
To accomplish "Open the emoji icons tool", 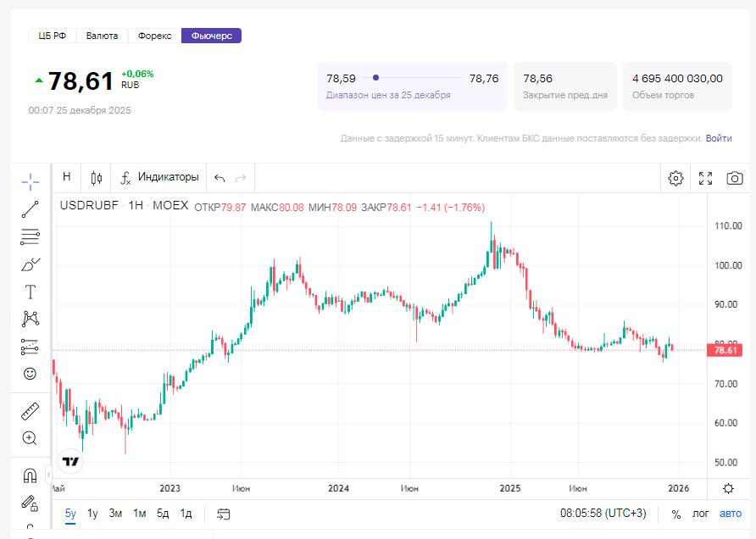I will pos(30,373).
